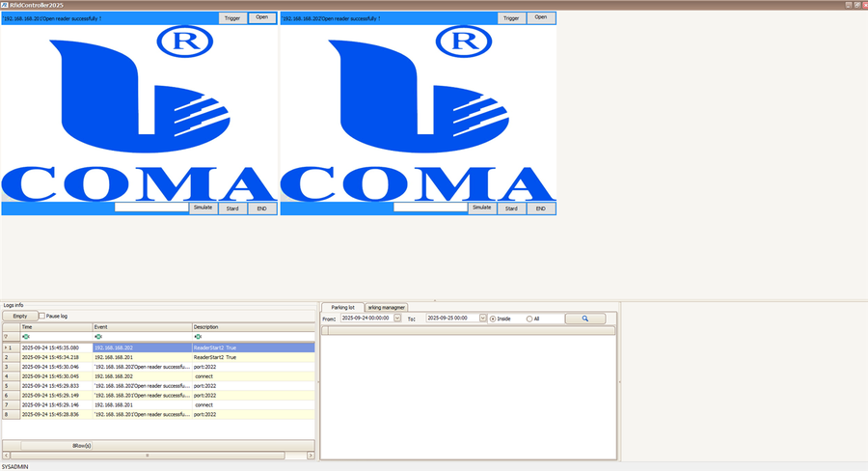Screen dimensions: 868x471
Task: Click the Logs info panel label
Action: point(14,305)
